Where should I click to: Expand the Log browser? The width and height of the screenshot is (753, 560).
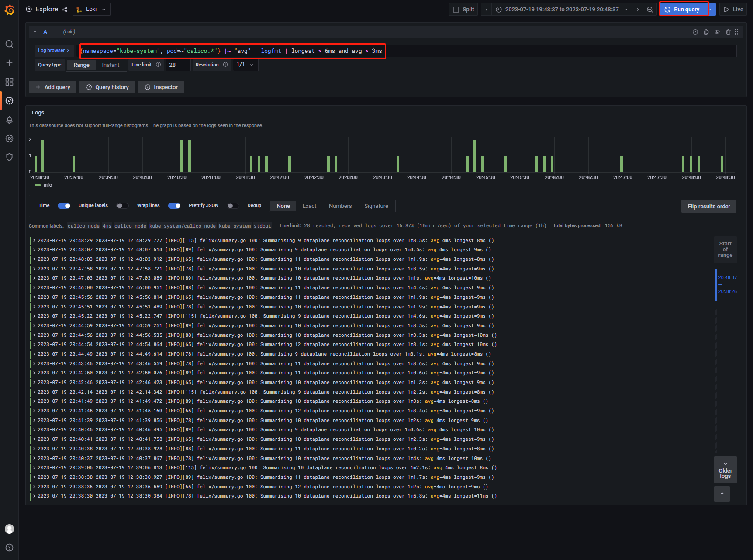pos(53,51)
